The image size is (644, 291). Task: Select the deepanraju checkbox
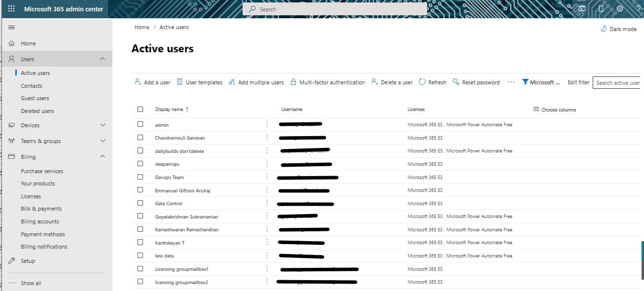(141, 164)
